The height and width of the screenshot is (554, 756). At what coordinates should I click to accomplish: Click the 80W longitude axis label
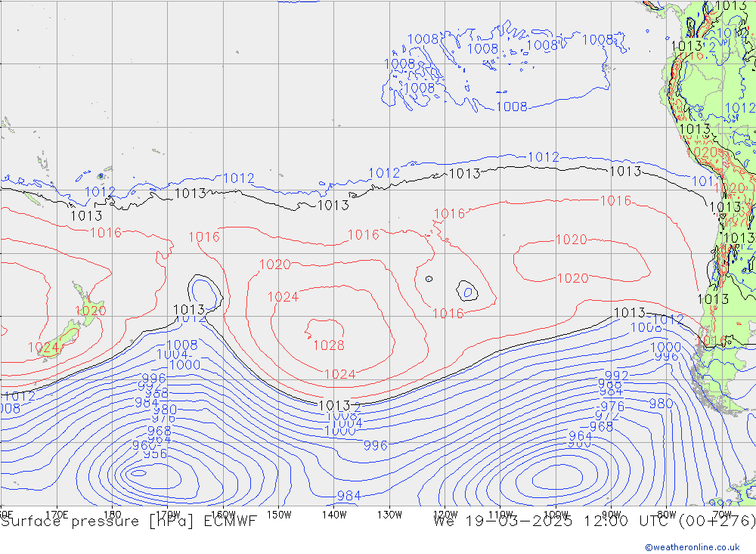coord(667,515)
